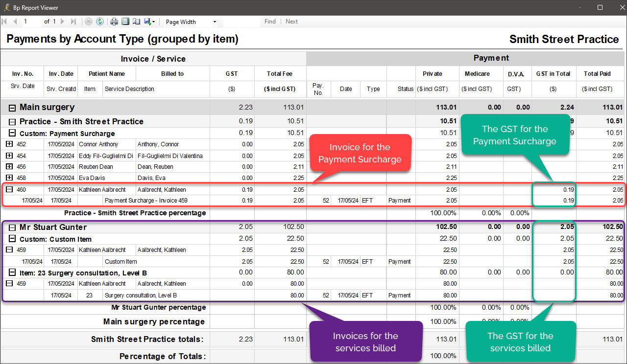Collapse the Mr Stuart Gunter group
Image resolution: width=627 pixels, height=364 pixels.
coord(12,227)
